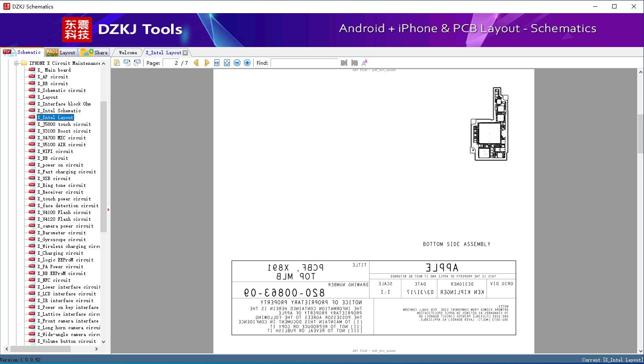Open X_Layout document
The height and width of the screenshot is (364, 644).
[47, 97]
